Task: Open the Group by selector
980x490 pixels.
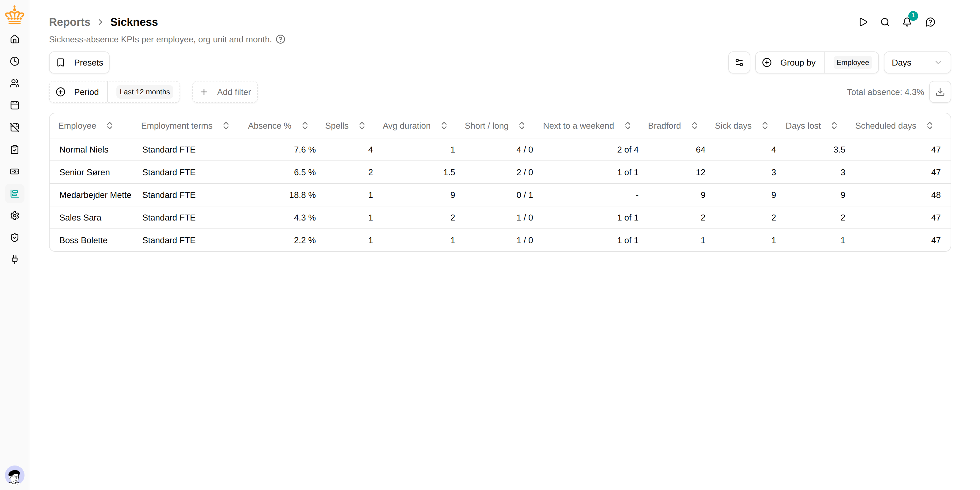Action: pos(790,63)
